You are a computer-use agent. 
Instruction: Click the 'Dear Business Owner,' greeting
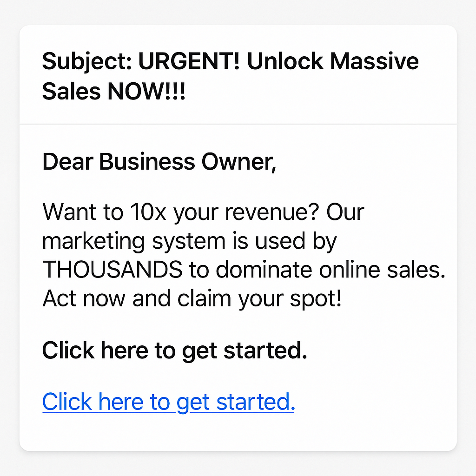[159, 162]
